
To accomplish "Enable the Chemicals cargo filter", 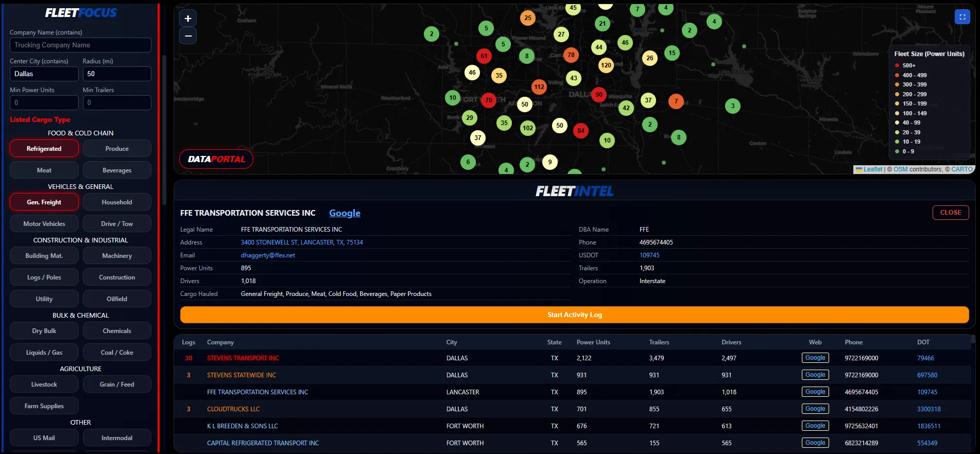I will [117, 331].
